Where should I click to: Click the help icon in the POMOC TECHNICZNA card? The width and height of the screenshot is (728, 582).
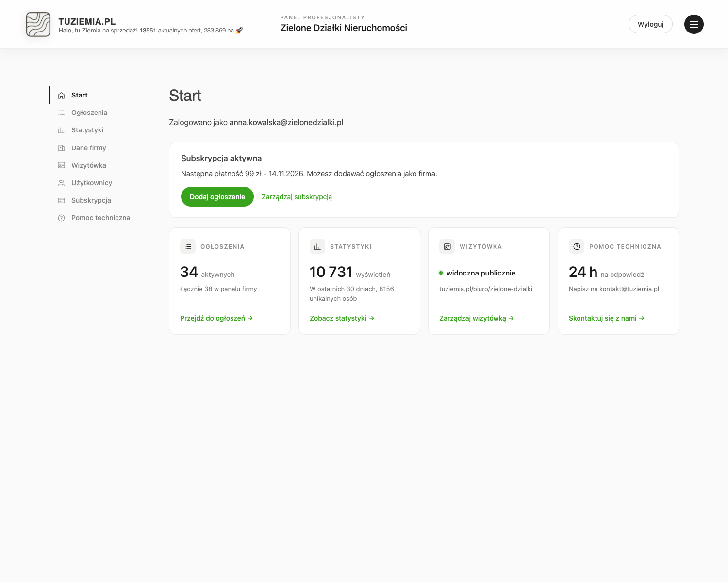tap(577, 246)
